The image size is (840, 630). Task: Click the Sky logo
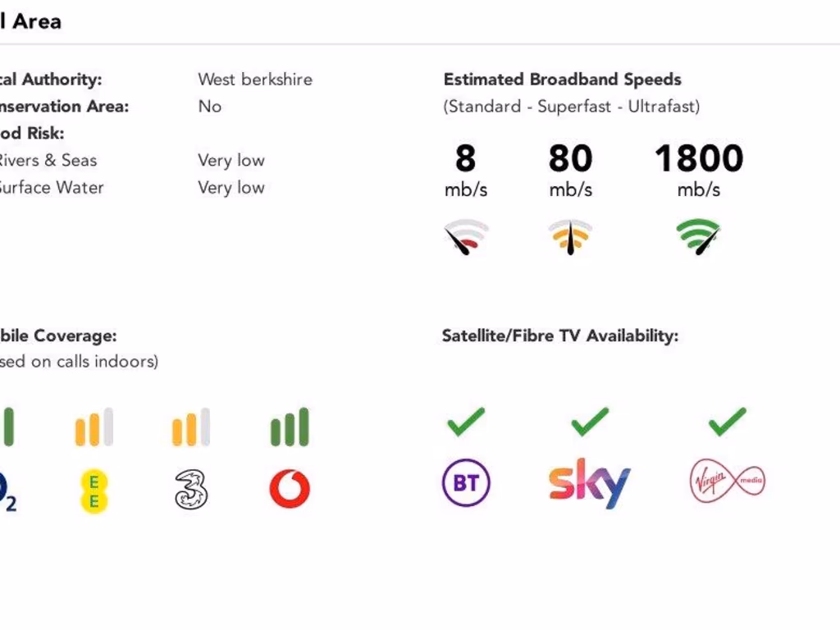(589, 483)
